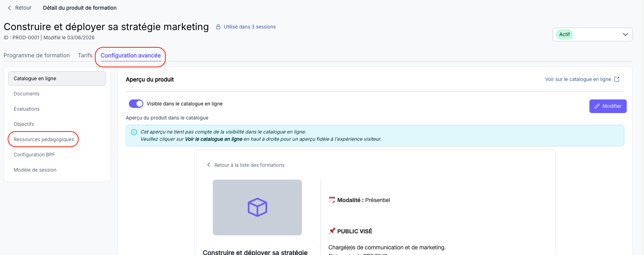This screenshot has width=644, height=255.
Task: Click the Détail du produit de formation title
Action: coord(80,8)
